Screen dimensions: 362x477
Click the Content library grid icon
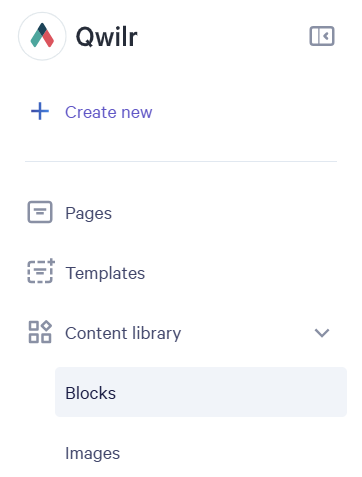[x=40, y=332]
